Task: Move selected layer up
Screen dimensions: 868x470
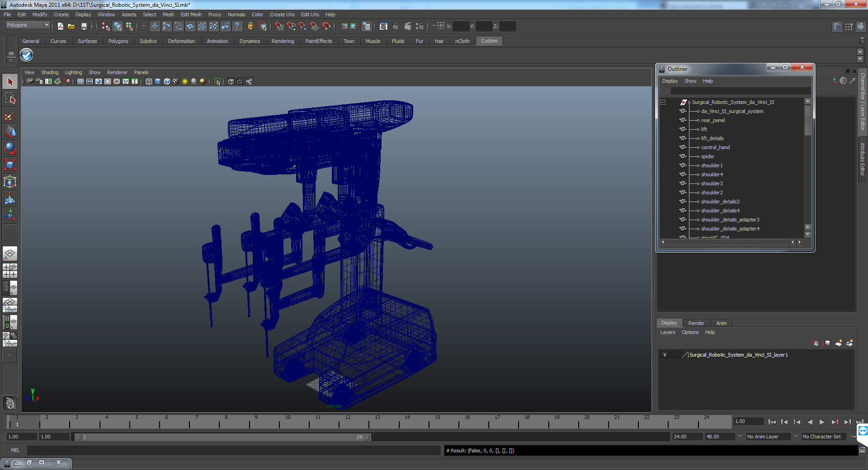Action: [816, 343]
